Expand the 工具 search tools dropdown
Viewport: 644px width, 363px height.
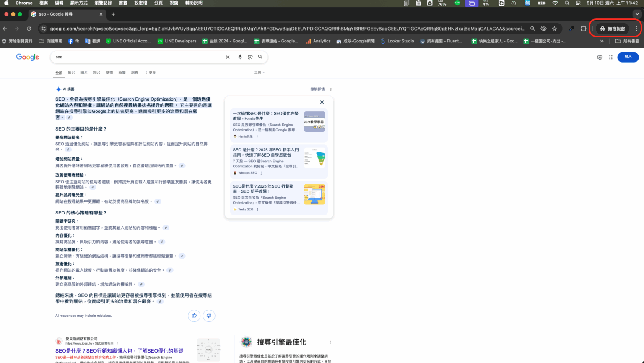click(x=259, y=73)
